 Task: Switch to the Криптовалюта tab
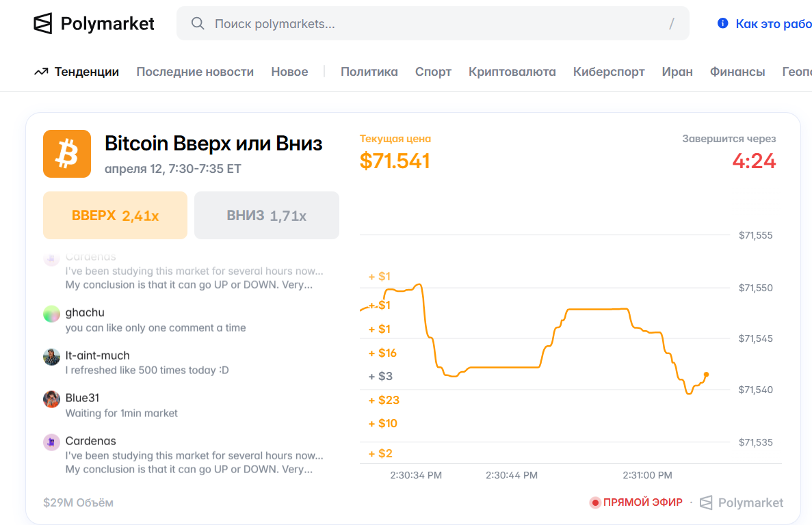click(x=512, y=72)
